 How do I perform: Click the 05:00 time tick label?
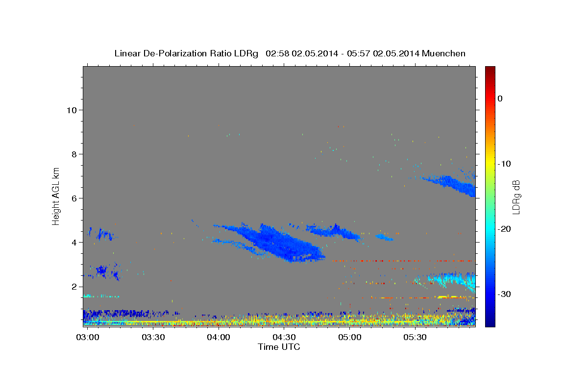point(350,338)
